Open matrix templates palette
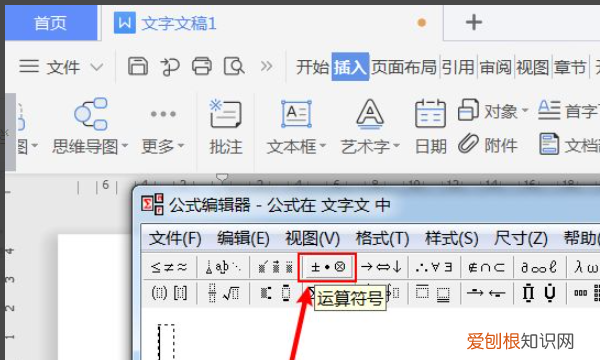600x360 pixels. coord(586,294)
